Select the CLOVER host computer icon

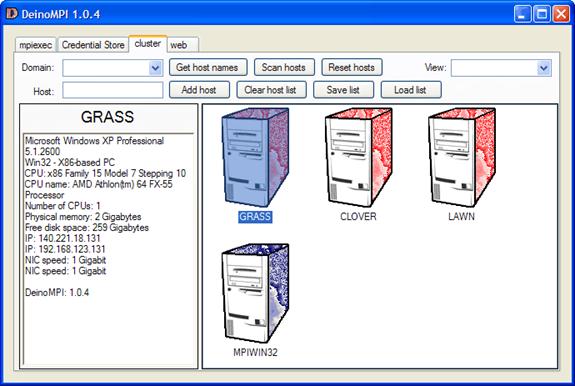point(358,158)
